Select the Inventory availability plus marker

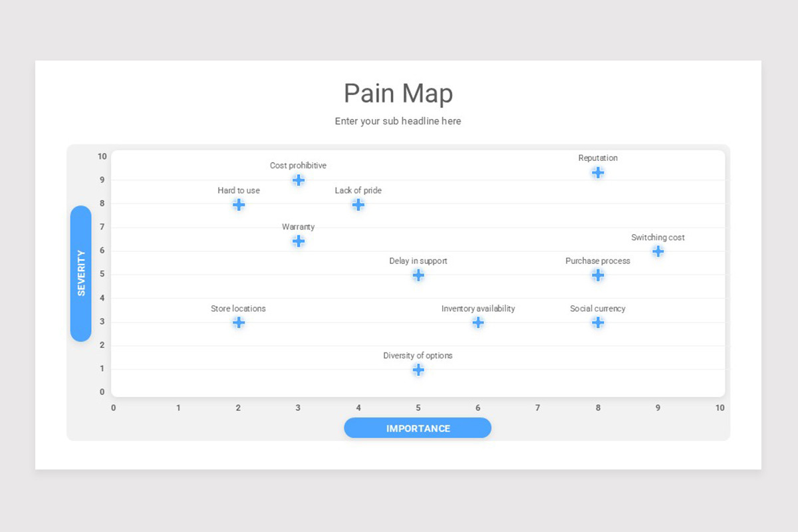pyautogui.click(x=478, y=323)
